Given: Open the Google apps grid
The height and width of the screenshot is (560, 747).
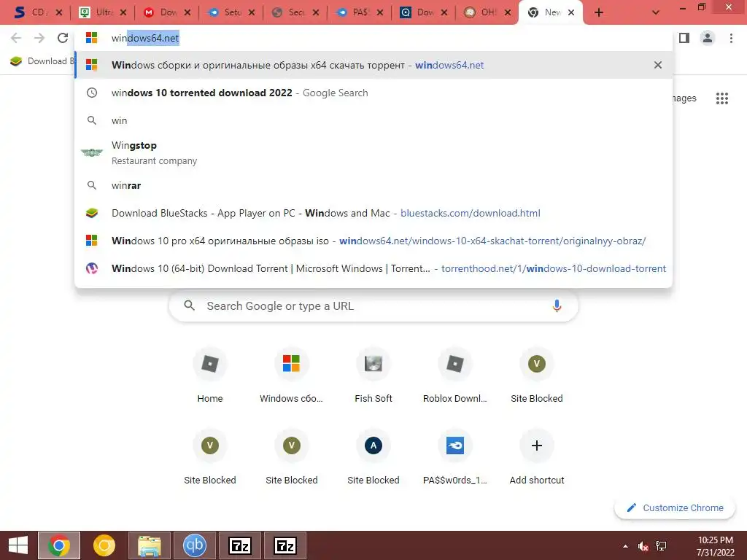Looking at the screenshot, I should click(721, 98).
